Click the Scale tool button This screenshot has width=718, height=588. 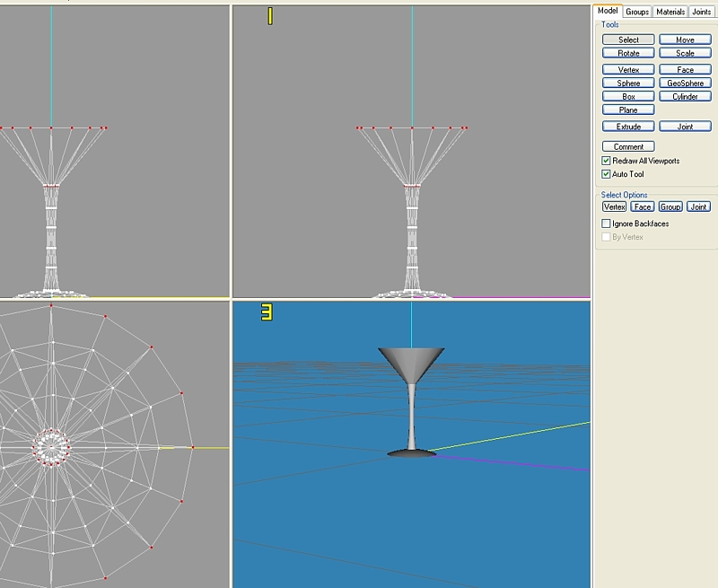coord(685,53)
